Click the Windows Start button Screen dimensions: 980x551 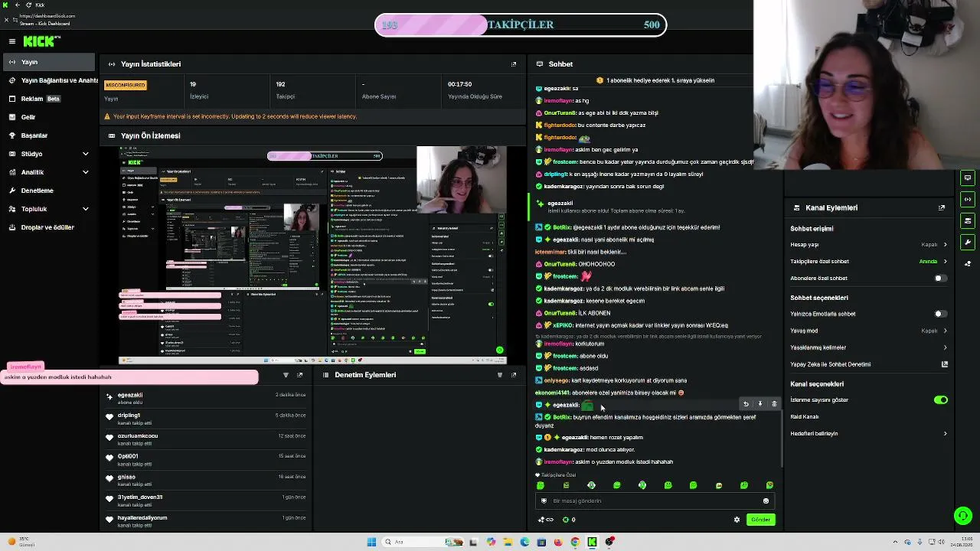tap(371, 542)
